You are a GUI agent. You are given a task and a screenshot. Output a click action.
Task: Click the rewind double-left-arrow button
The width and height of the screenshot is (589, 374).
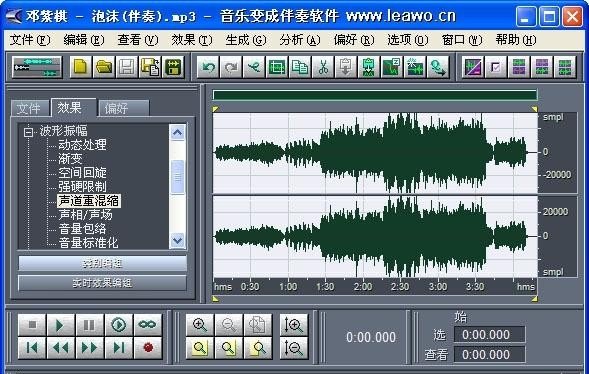(60, 348)
